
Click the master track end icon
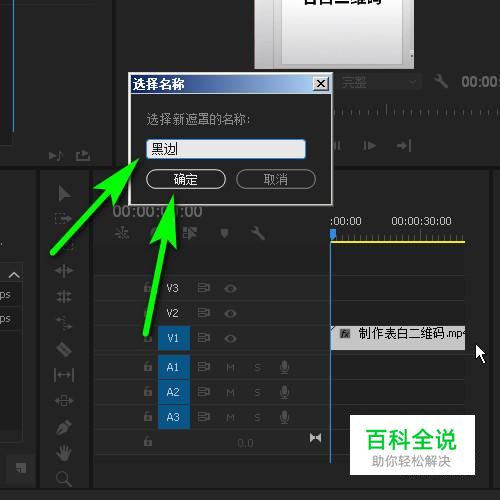[x=315, y=437]
